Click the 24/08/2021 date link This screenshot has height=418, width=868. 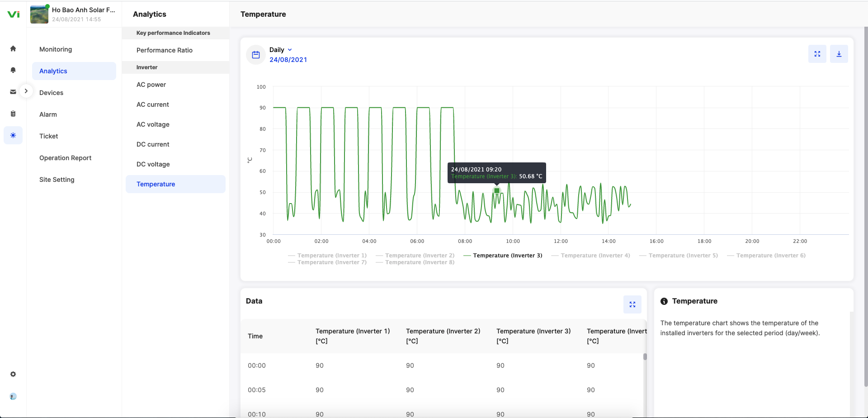288,60
